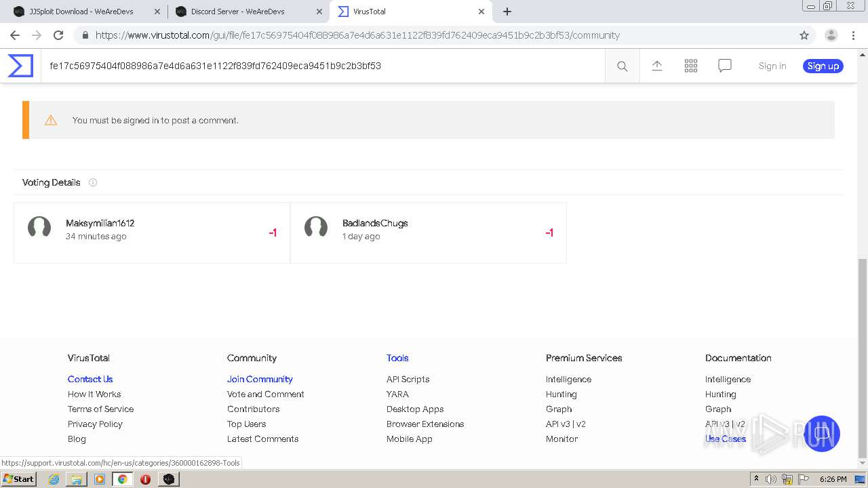The width and height of the screenshot is (868, 488).
Task: Select the VirusTotal tab
Action: click(x=410, y=12)
